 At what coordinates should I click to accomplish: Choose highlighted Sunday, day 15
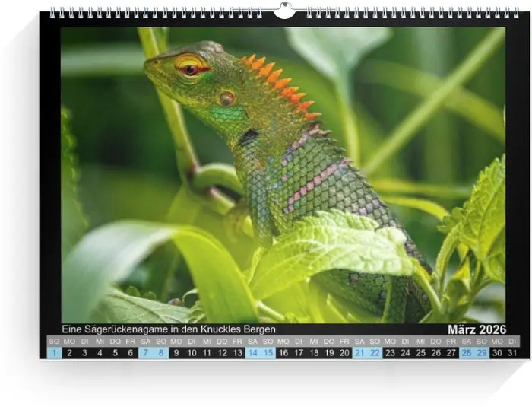pyautogui.click(x=268, y=353)
